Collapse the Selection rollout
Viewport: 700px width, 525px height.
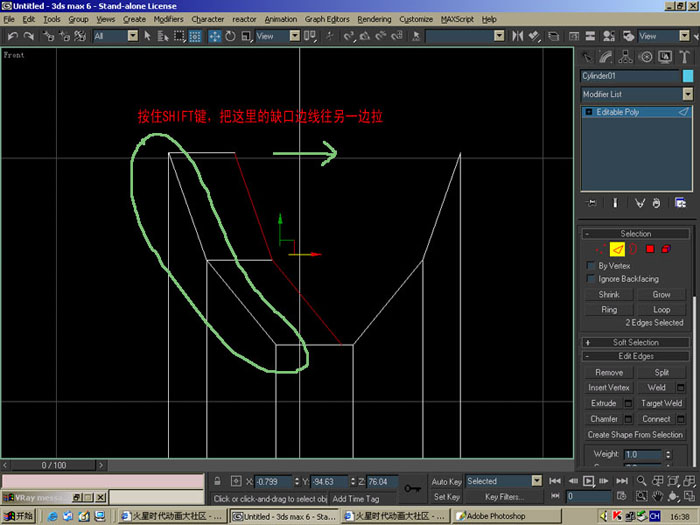click(636, 234)
